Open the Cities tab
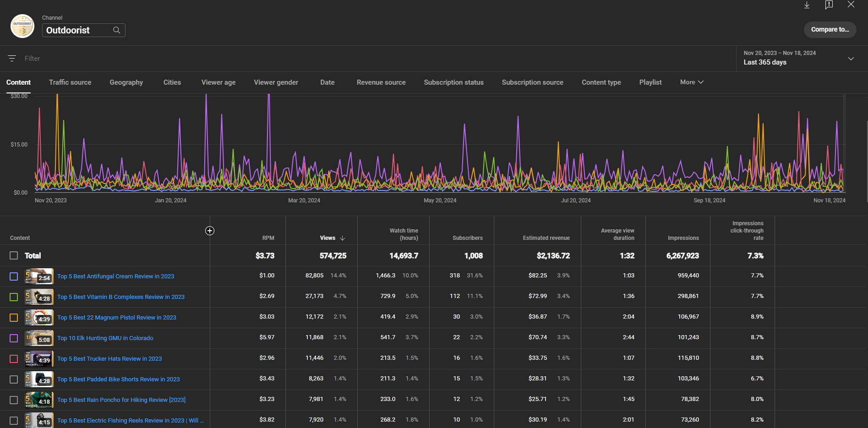The width and height of the screenshot is (868, 428). [x=172, y=82]
